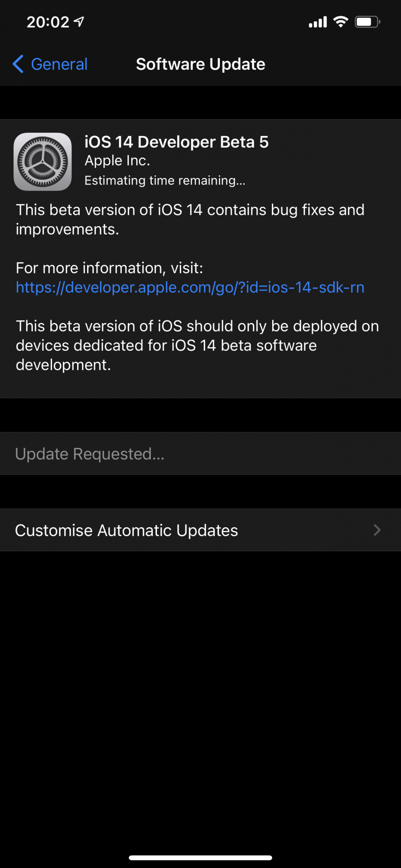Screen dimensions: 401x868
Task: Tap the beta deployment warning paragraph
Action: pyautogui.click(x=197, y=345)
